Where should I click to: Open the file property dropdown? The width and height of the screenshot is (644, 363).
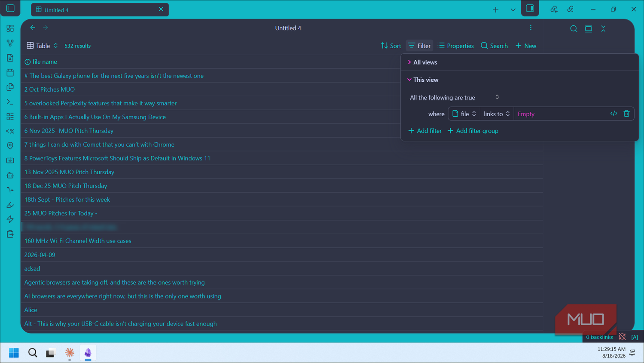(x=464, y=114)
